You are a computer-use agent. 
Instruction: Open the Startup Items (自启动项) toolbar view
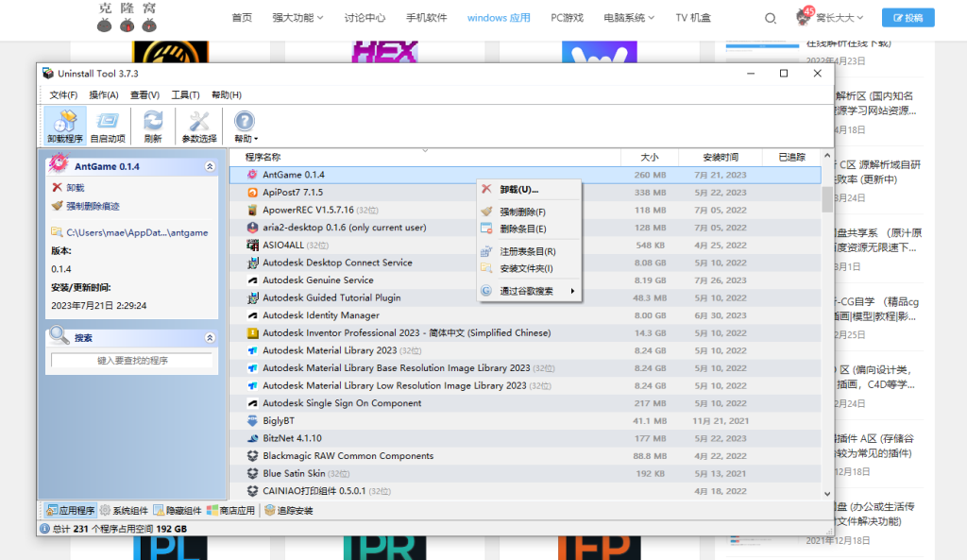point(108,126)
